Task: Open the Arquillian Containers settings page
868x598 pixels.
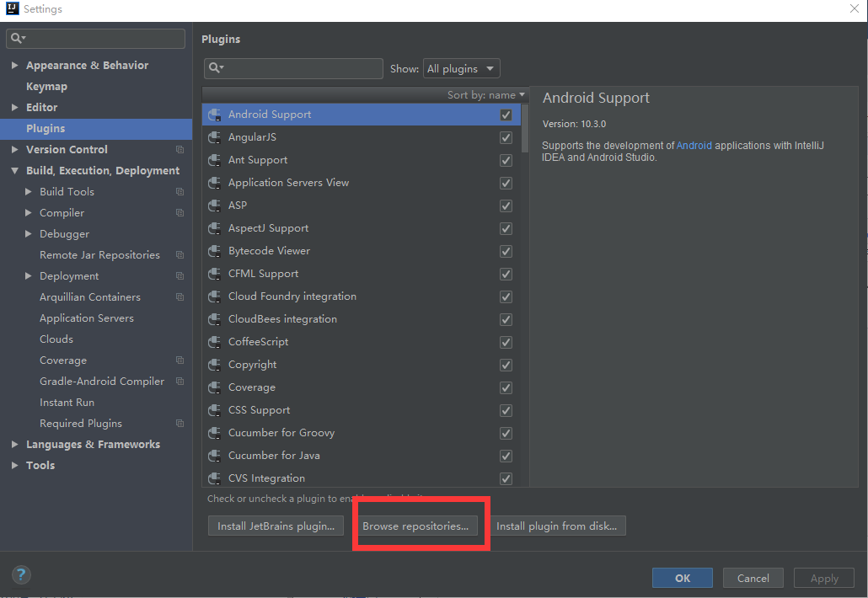Action: point(89,297)
